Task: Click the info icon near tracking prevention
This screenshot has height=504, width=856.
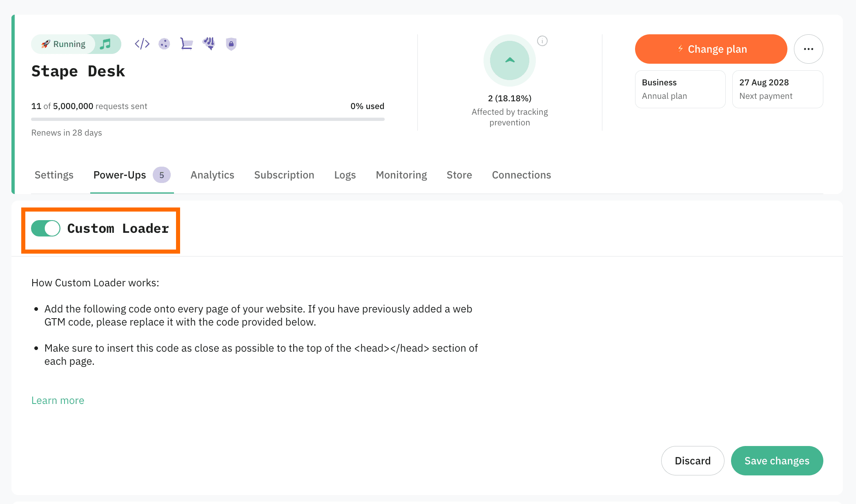Action: pos(542,41)
